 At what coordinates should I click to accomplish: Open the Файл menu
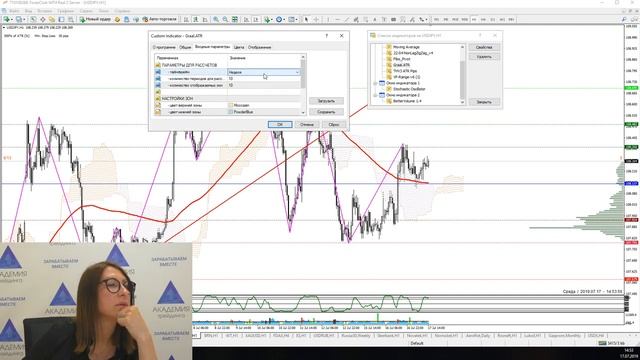tap(14, 11)
